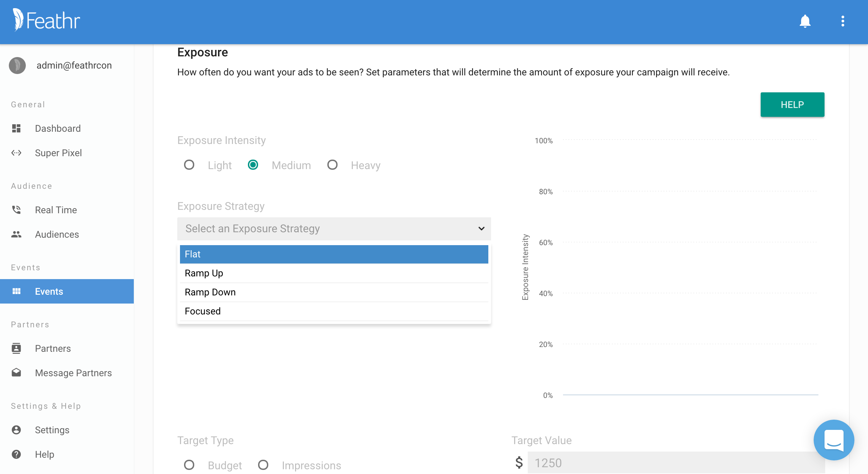868x474 pixels.
Task: Click the Events grid icon
Action: click(x=16, y=291)
